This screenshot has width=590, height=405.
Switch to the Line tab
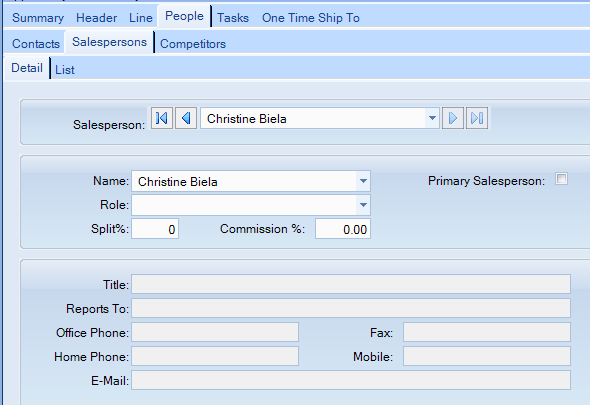click(x=141, y=18)
